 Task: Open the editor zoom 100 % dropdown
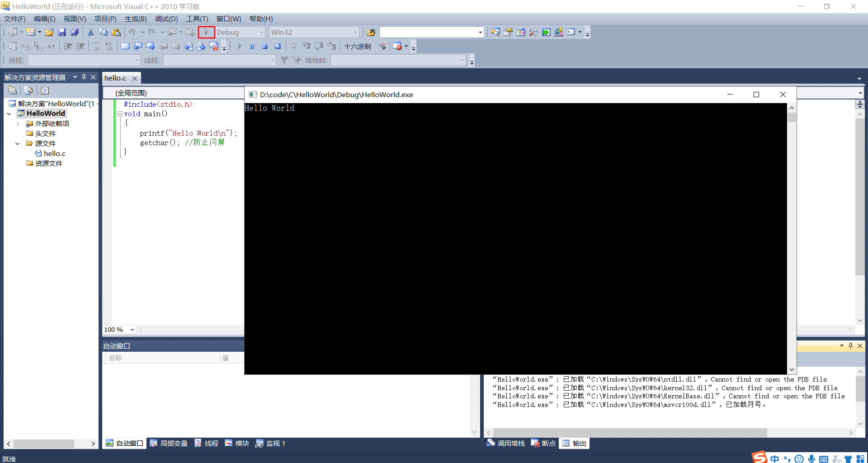[132, 330]
